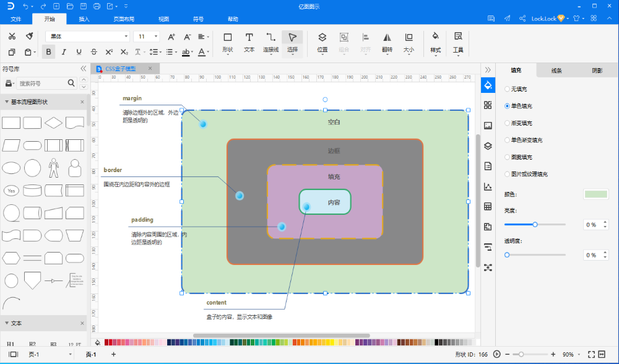Image resolution: width=619 pixels, height=364 pixels.
Task: Click zoom in plus button
Action: (x=553, y=354)
